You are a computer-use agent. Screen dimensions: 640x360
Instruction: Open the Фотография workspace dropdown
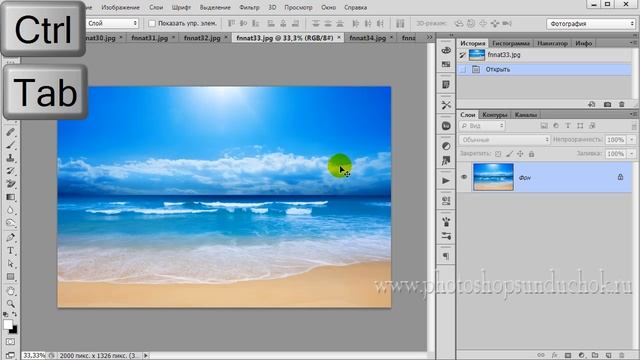[591, 24]
